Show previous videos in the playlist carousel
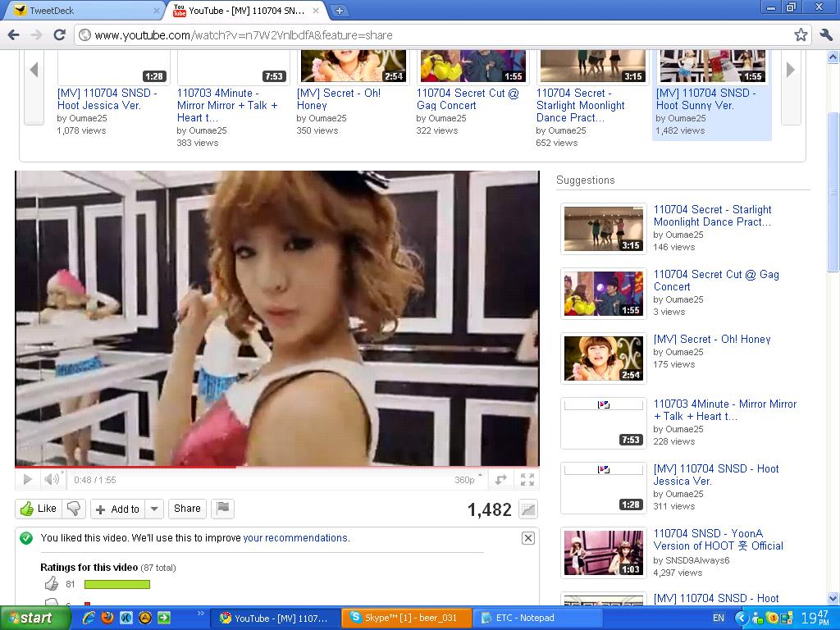The height and width of the screenshot is (630, 840). point(34,70)
